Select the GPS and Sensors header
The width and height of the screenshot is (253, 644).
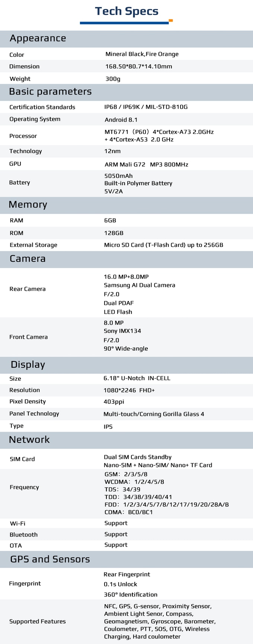point(50,559)
